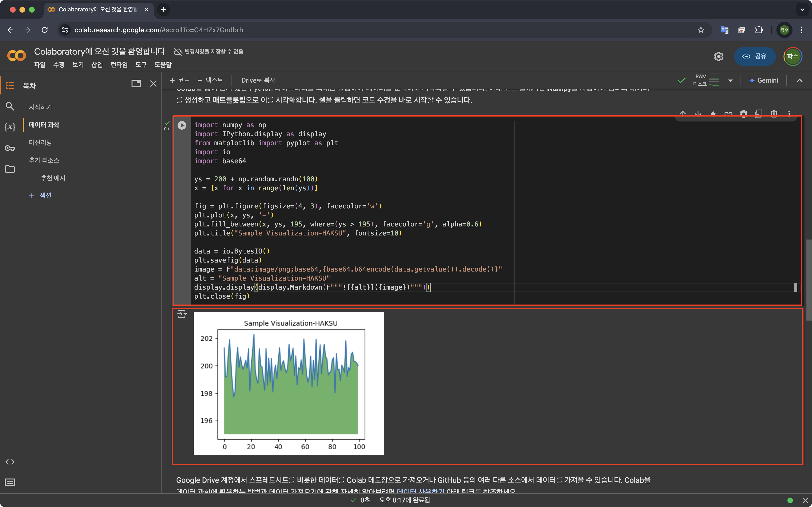Delete the selected code cell
Screen dimensions: 812x507
[774, 114]
